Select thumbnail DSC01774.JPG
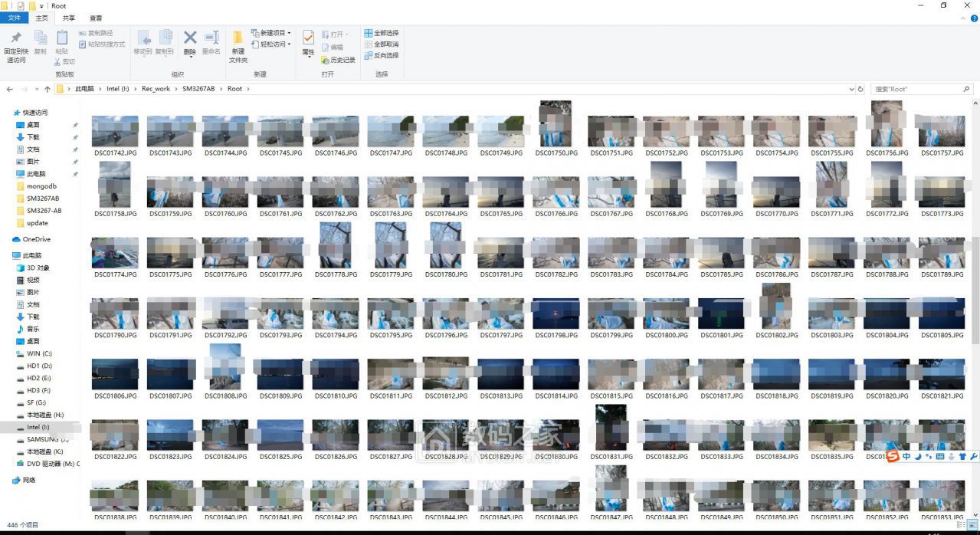This screenshot has height=535, width=980. 115,252
